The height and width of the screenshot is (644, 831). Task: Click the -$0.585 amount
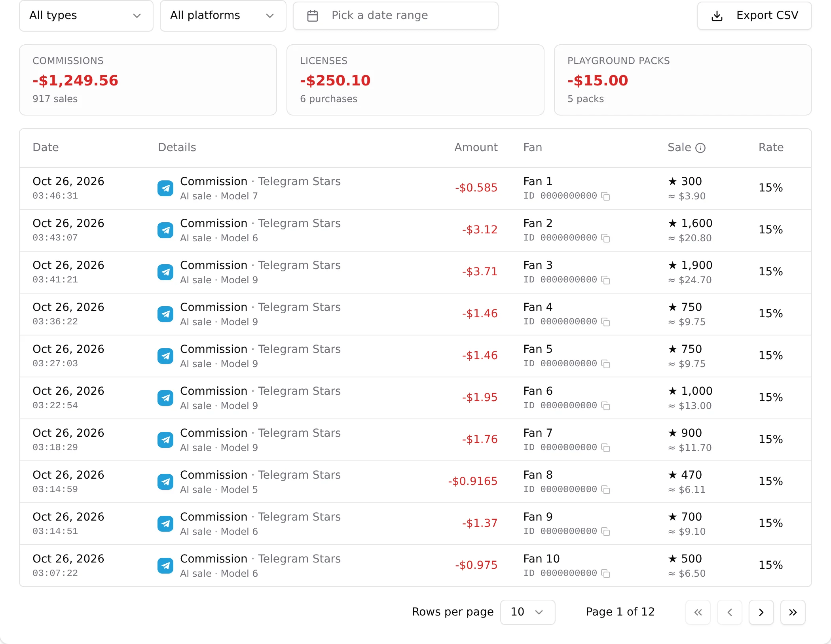[x=476, y=188]
